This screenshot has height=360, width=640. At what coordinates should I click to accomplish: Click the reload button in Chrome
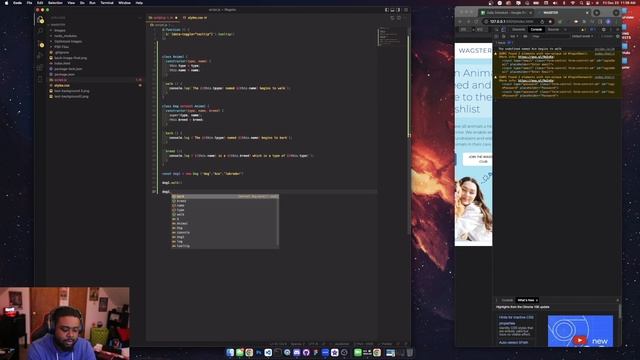click(x=477, y=21)
